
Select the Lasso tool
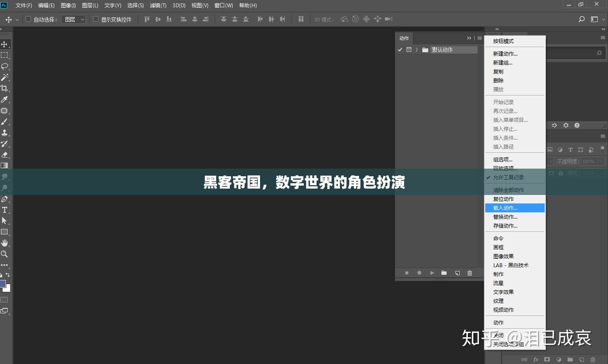pyautogui.click(x=4, y=66)
